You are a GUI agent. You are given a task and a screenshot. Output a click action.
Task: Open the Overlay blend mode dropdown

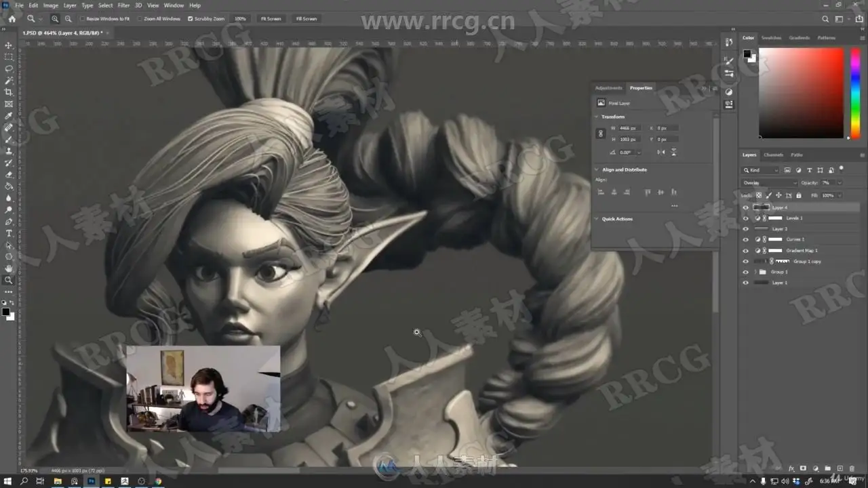pos(770,183)
